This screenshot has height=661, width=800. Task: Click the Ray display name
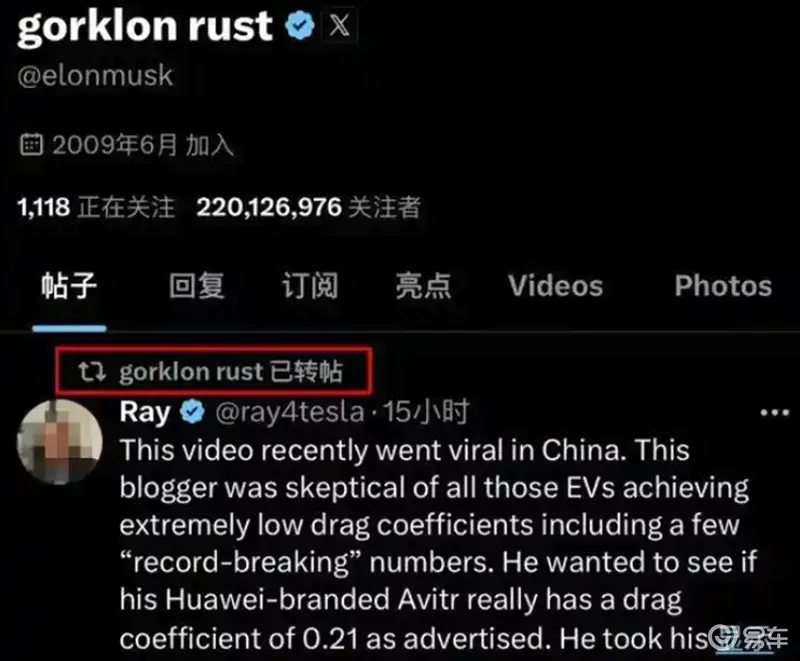click(145, 412)
